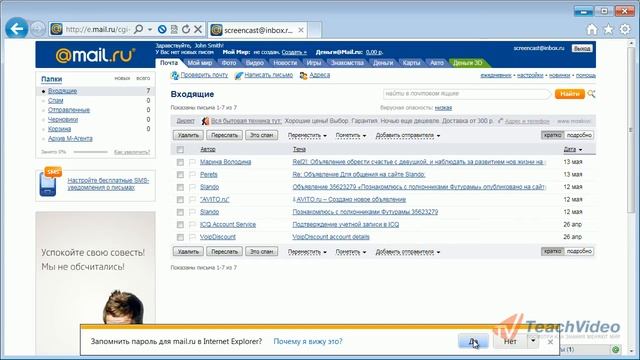This screenshot has height=360, width=640.
Task: Open message Подтверждение учетной записи в ICQ
Action: pos(346,224)
